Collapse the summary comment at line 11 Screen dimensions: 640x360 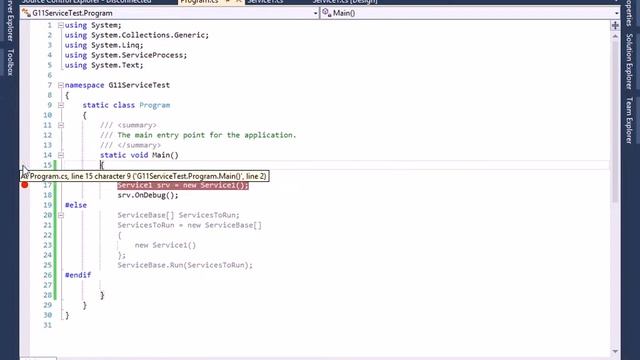[x=61, y=125]
